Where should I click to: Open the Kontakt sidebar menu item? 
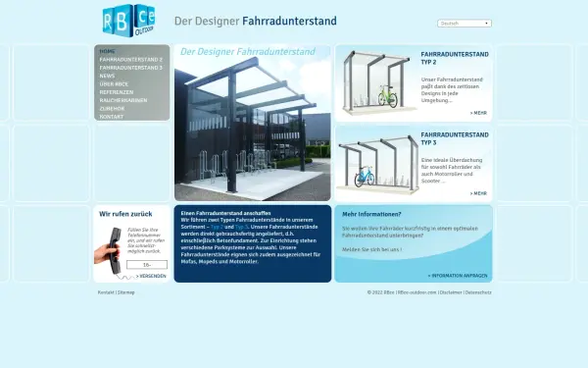coord(112,117)
